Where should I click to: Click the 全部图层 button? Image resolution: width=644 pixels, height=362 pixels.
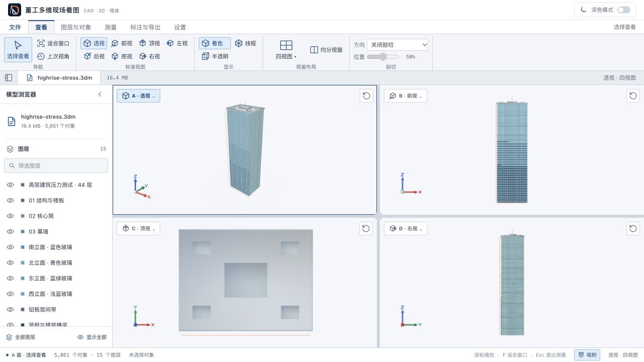click(x=21, y=337)
